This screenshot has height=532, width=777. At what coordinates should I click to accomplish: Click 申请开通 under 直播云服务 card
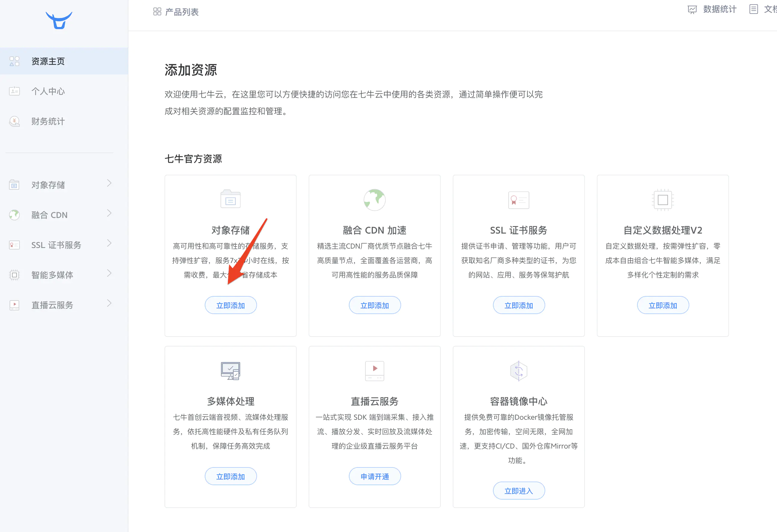(x=374, y=476)
